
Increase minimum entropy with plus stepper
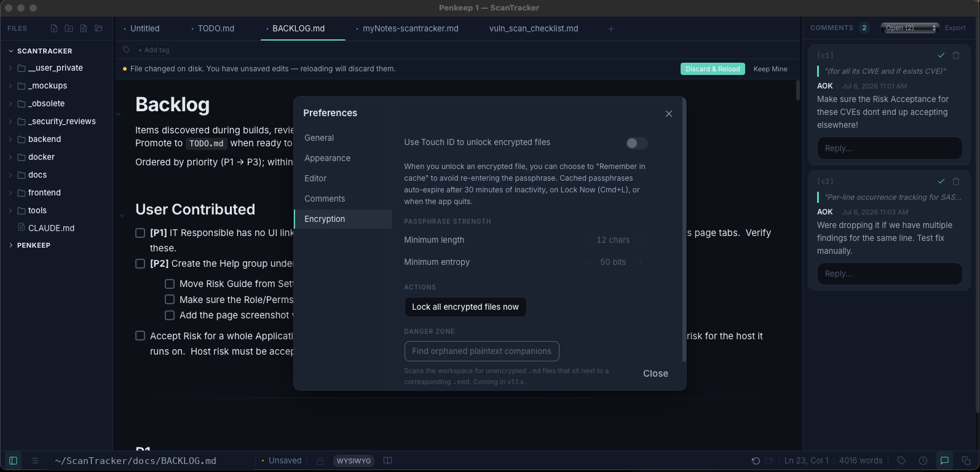pyautogui.click(x=640, y=262)
